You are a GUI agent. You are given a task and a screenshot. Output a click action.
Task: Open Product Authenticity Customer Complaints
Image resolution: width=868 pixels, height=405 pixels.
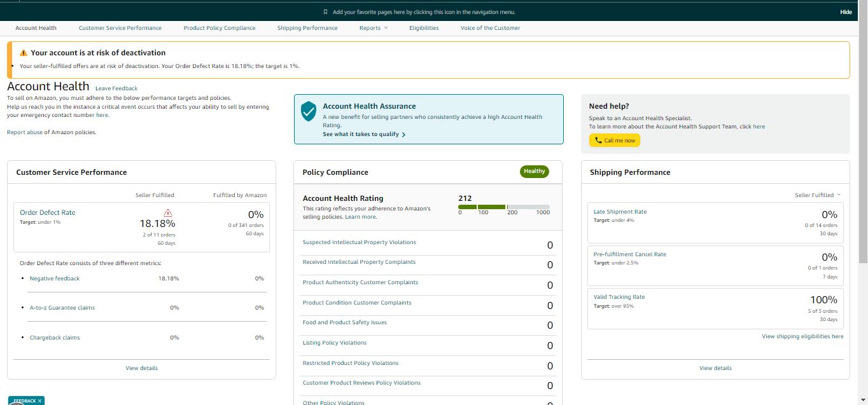360,282
